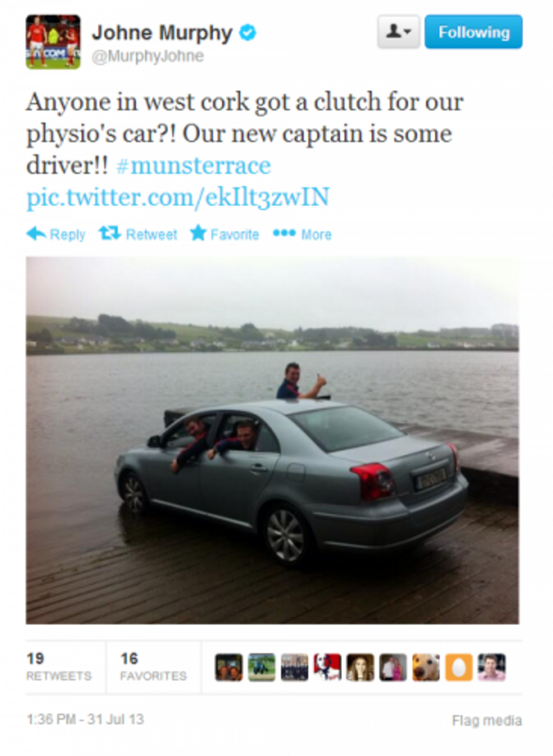Image resolution: width=553 pixels, height=756 pixels.
Task: Click the dog avatar among retweeters
Action: [426, 667]
